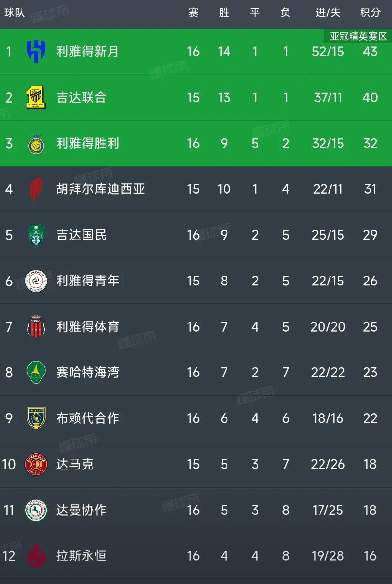Tap the Ettifaq horse crest for 达曼协作
The image size is (392, 584).
[x=36, y=510]
